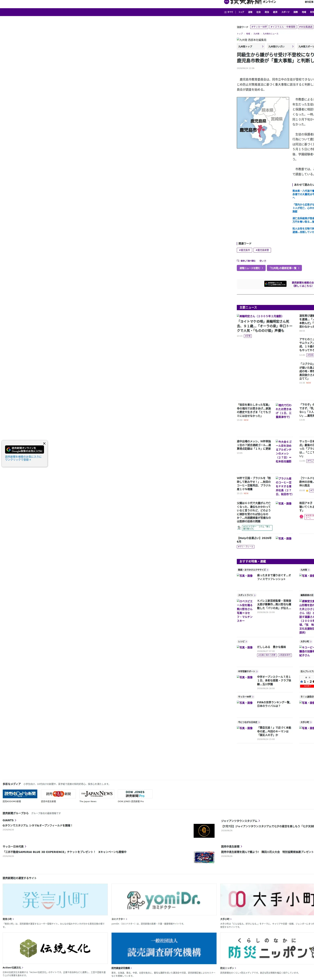The width and height of the screenshot is (314, 980).
Task: Expand the 動画・おでかけエクササイズ section
Action: (x=253, y=570)
